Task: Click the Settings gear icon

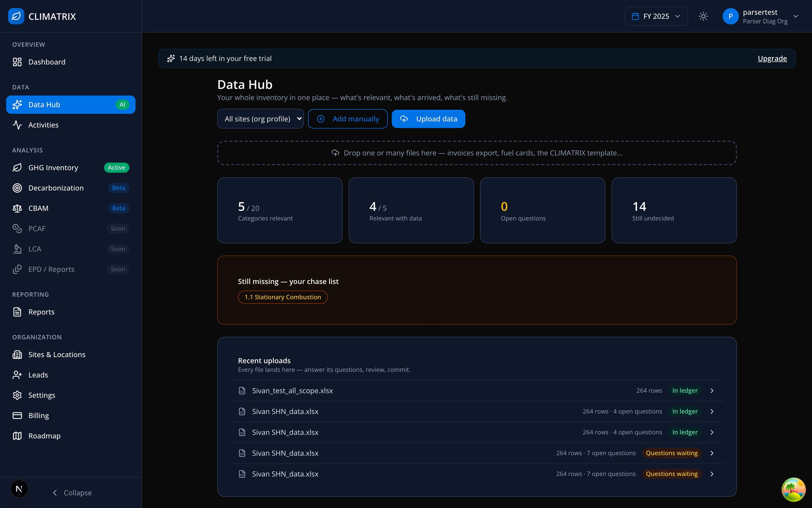Action: pos(17,395)
